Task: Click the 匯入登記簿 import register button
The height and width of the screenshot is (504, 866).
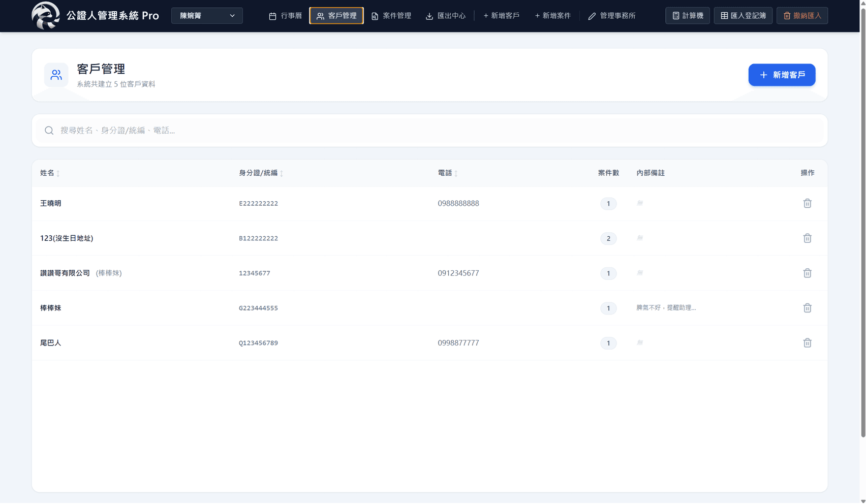Action: [x=743, y=16]
